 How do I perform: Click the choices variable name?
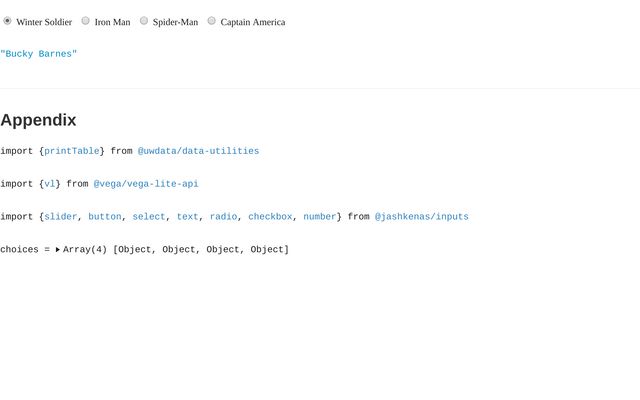[x=19, y=249]
